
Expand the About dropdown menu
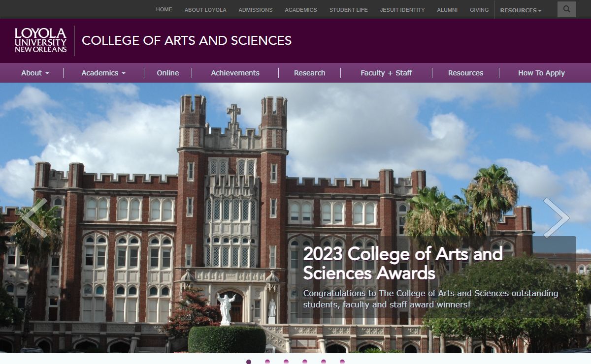tap(35, 73)
